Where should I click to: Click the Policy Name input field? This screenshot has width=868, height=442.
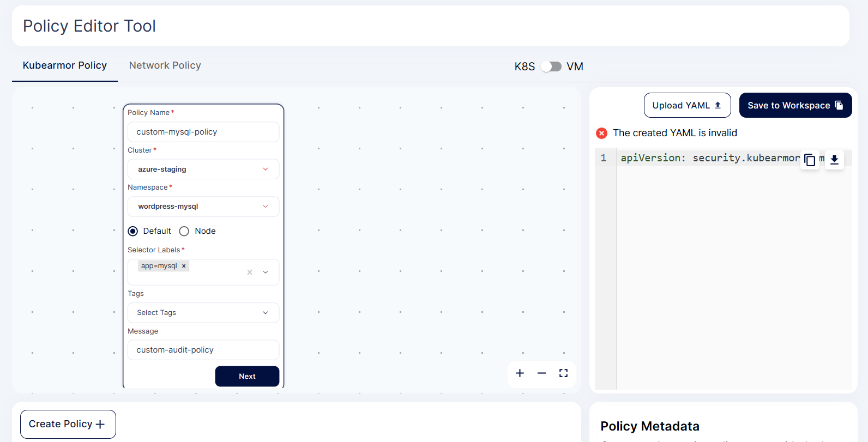click(203, 132)
